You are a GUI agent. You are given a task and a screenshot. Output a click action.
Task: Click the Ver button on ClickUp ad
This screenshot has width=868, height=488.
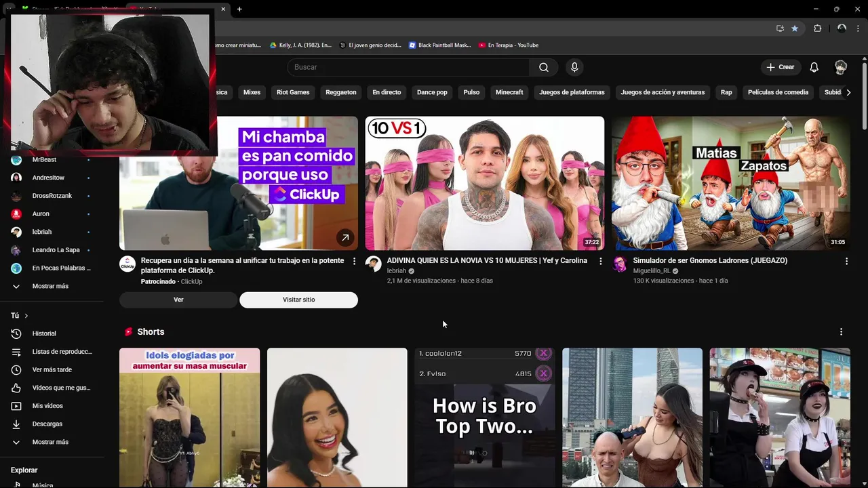[178, 300]
